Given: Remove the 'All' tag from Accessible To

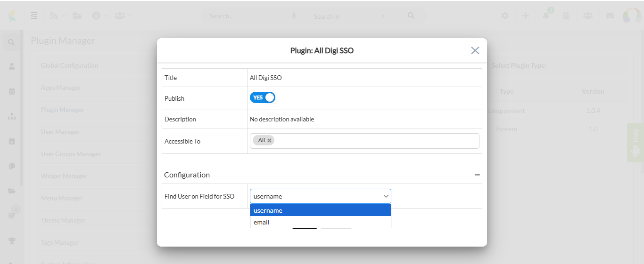Looking at the screenshot, I should click(269, 140).
